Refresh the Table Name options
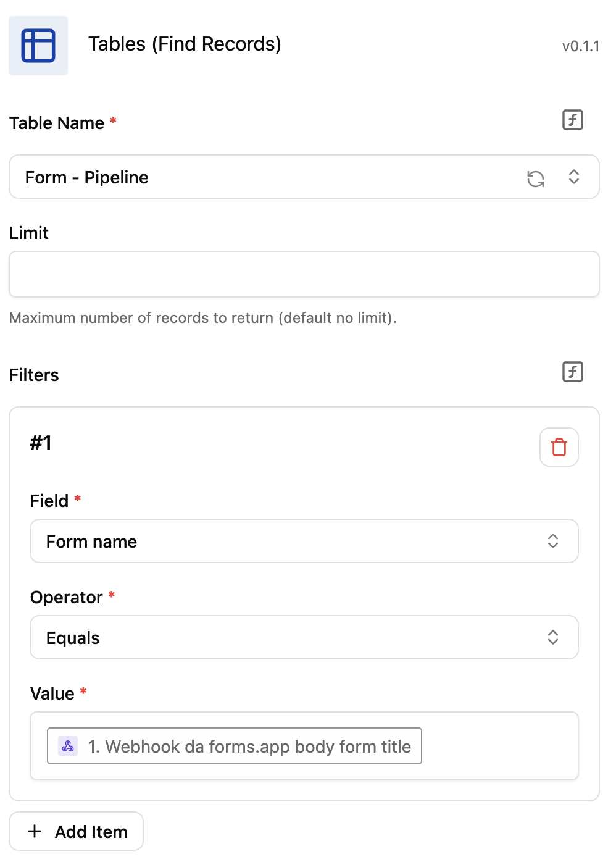The image size is (616, 862). 536,178
